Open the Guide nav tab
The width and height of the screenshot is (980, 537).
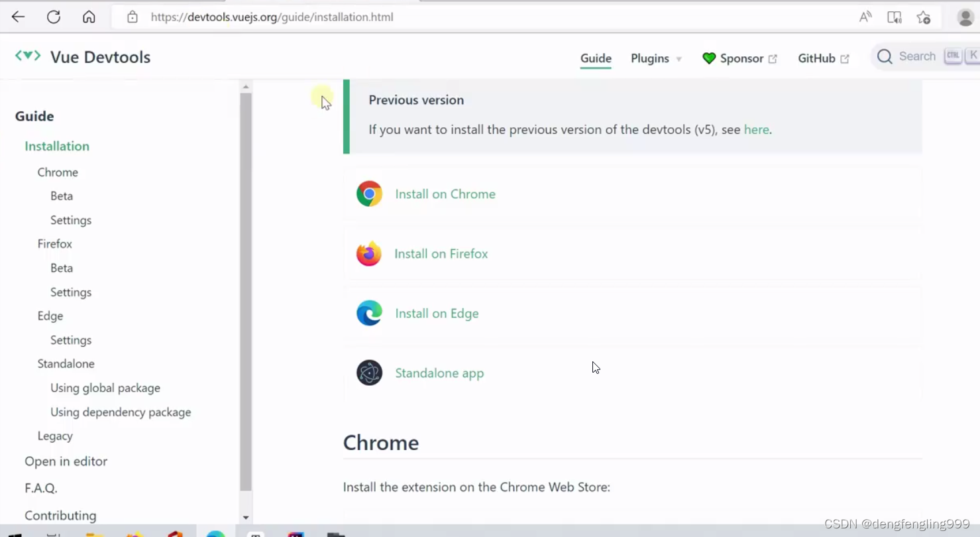coord(596,58)
